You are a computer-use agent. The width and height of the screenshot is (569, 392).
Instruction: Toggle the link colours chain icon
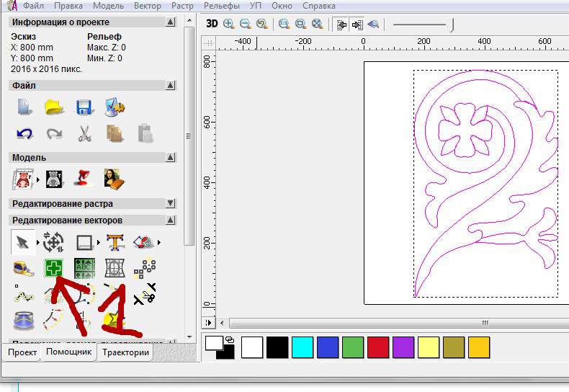click(229, 340)
